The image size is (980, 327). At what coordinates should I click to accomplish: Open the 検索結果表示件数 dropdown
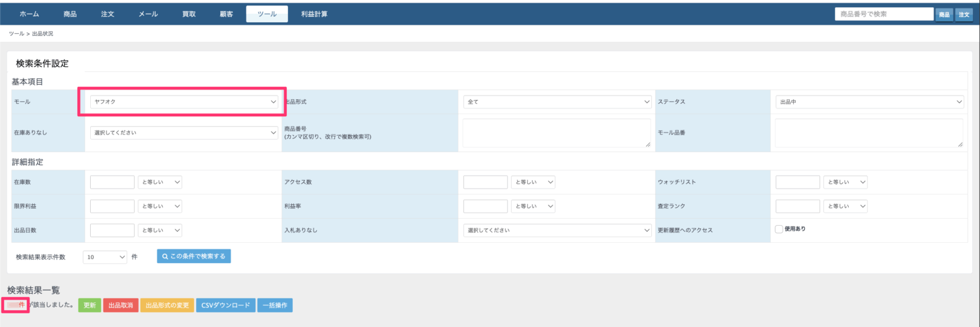(105, 257)
